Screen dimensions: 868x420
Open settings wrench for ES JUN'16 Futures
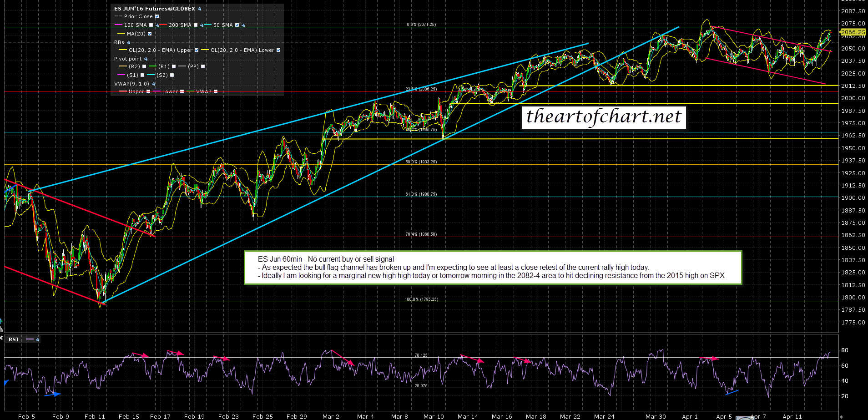point(199,9)
